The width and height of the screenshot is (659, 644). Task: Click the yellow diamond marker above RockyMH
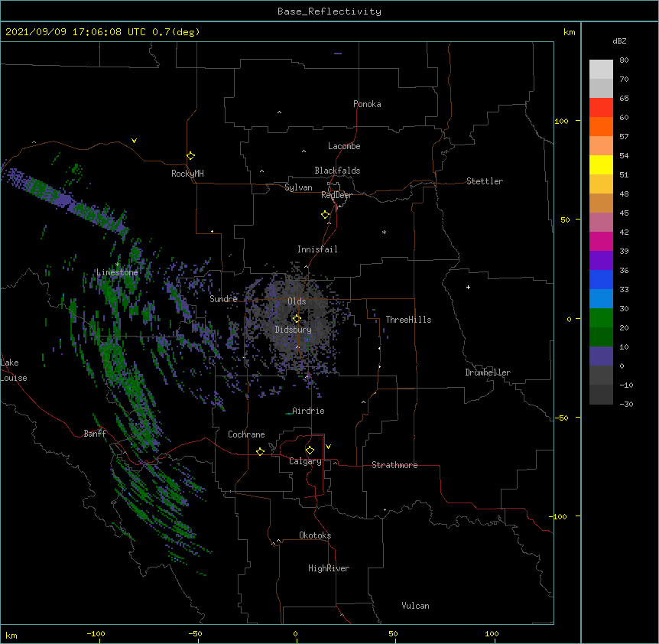(190, 156)
